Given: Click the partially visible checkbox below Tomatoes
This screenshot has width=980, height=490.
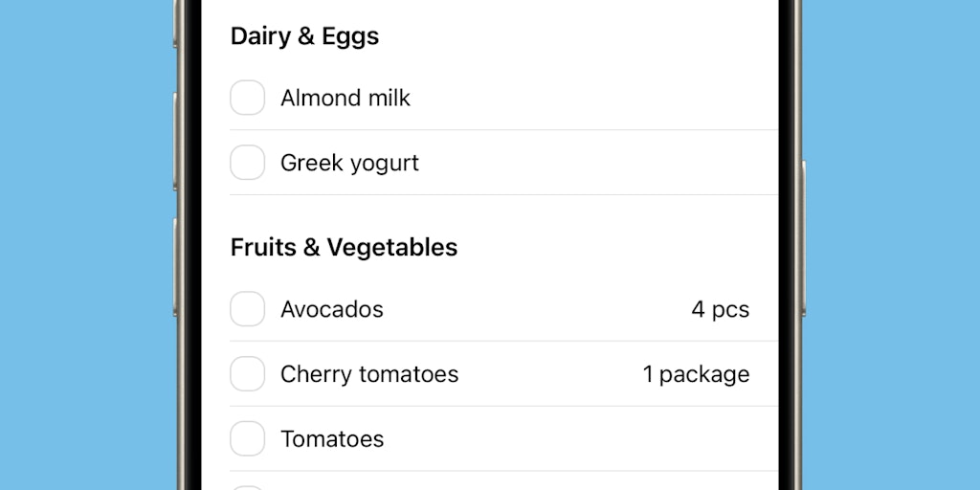Looking at the screenshot, I should (248, 487).
